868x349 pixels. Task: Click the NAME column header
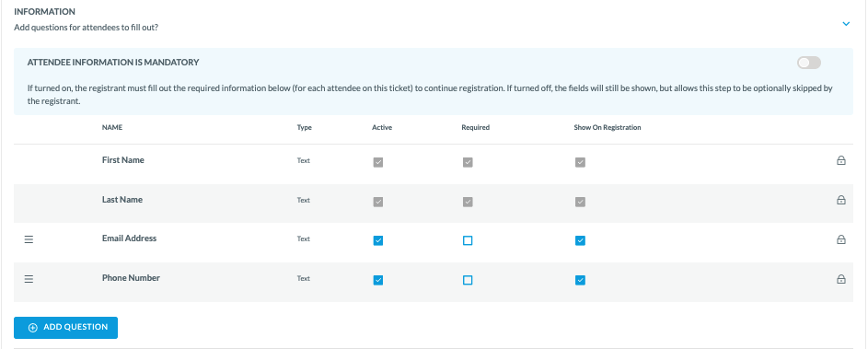pos(112,127)
